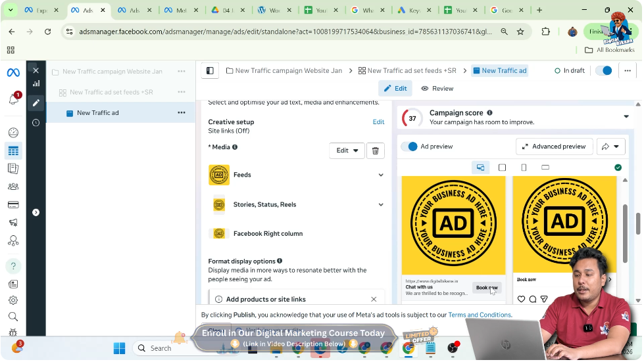Show Media info tooltip icon
This screenshot has height=362, width=644.
(x=235, y=147)
